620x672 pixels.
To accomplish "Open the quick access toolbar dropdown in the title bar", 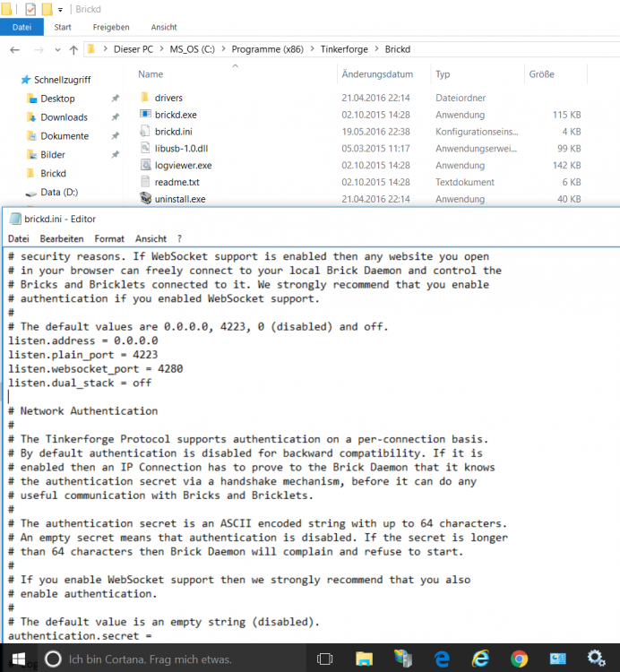I will [61, 10].
